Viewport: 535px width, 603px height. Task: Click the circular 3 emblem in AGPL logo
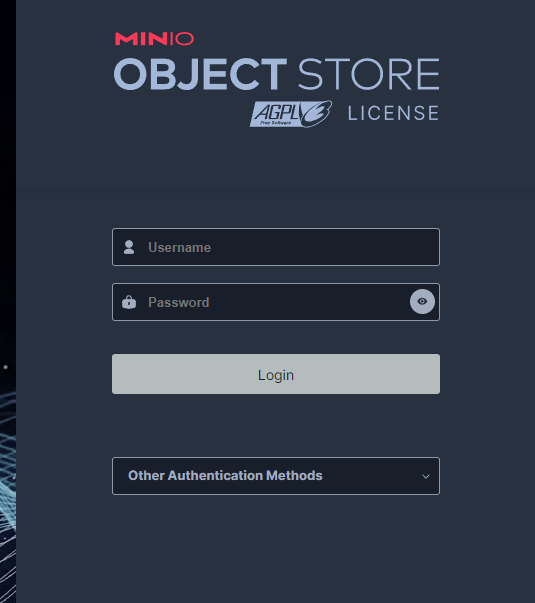(x=317, y=114)
